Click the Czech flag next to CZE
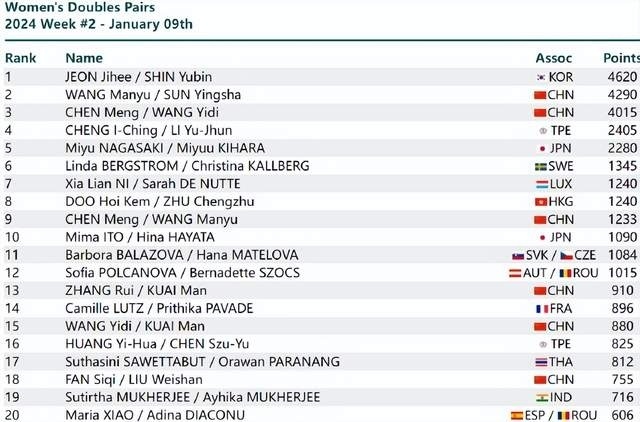 (567, 256)
